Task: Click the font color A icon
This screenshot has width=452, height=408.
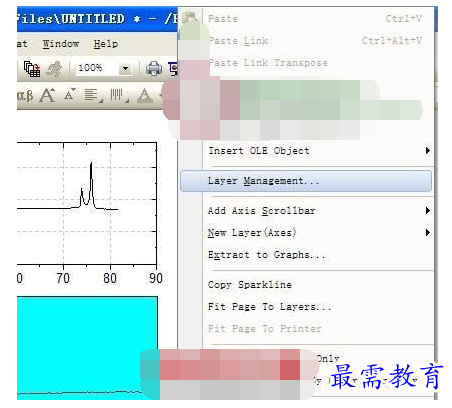Action: click(145, 95)
